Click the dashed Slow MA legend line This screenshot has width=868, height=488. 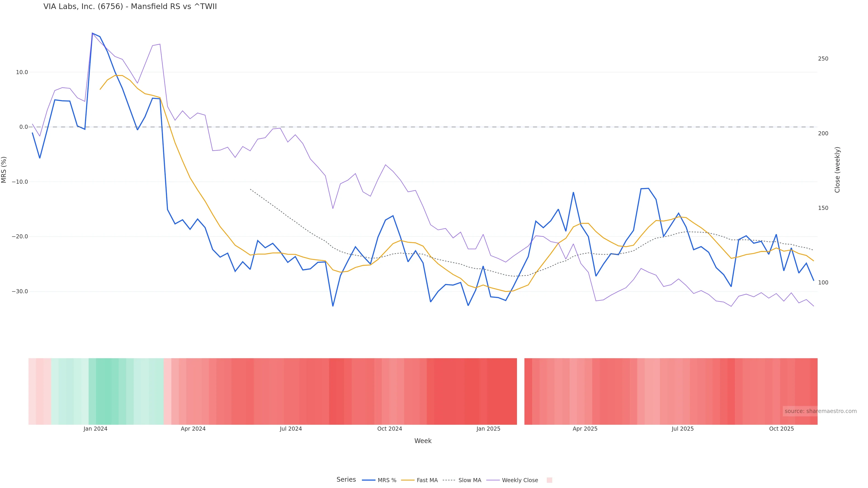pyautogui.click(x=449, y=480)
